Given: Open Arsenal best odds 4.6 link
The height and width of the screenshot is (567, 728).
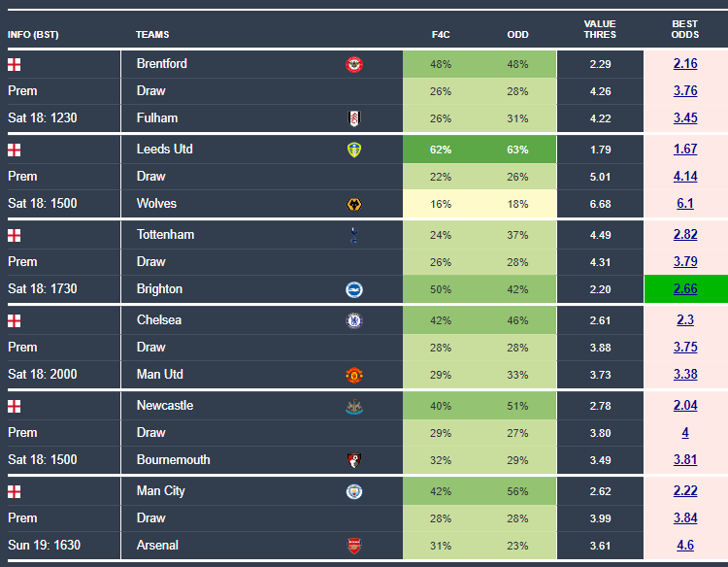Looking at the screenshot, I should tap(685, 546).
